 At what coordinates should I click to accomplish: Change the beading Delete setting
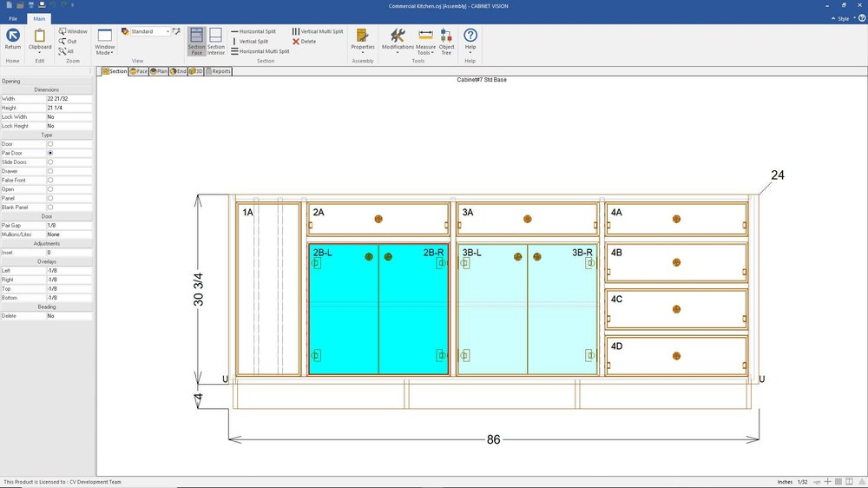tap(69, 316)
